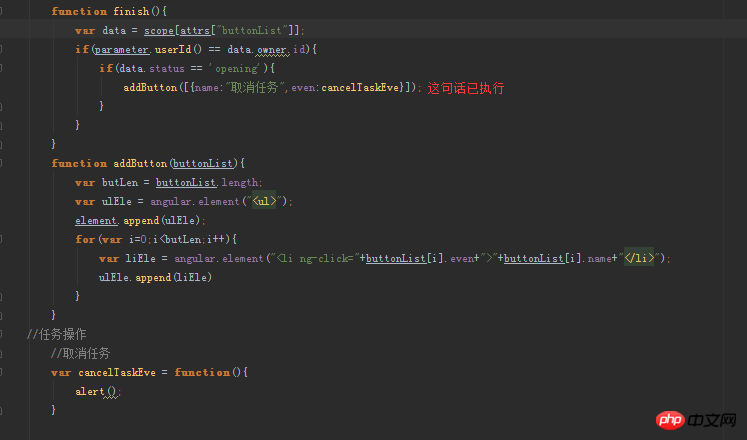This screenshot has height=440, width=747.
Task: Click the function keyword after cancelTaskEve =
Action: click(x=202, y=372)
